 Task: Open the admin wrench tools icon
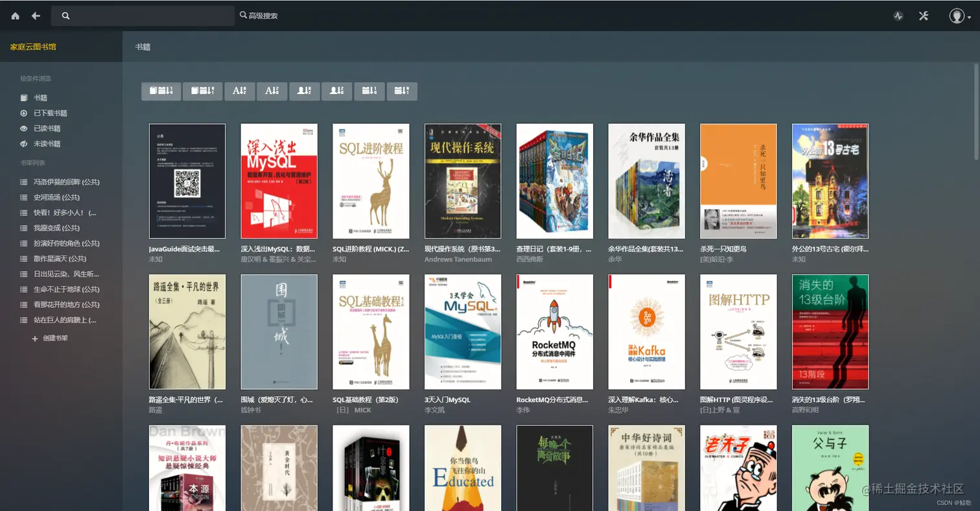tap(924, 16)
